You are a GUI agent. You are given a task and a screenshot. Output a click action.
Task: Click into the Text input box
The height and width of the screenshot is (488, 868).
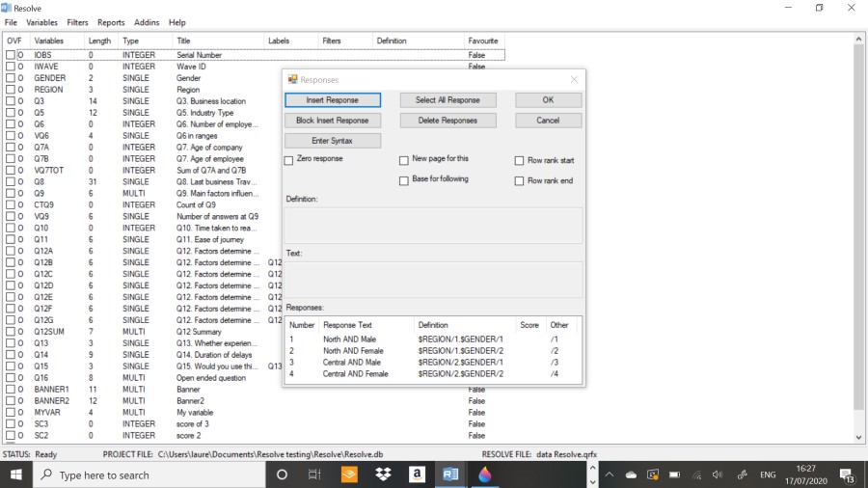pos(433,279)
